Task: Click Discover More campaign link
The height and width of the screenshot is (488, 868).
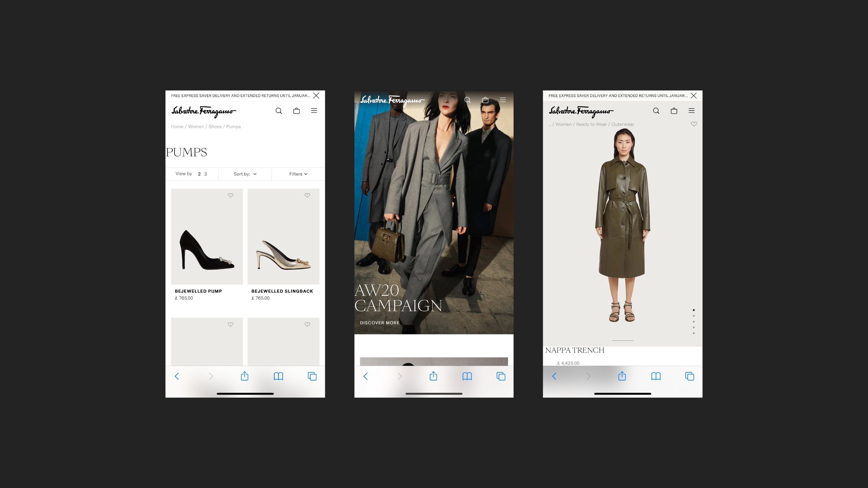Action: pos(379,323)
